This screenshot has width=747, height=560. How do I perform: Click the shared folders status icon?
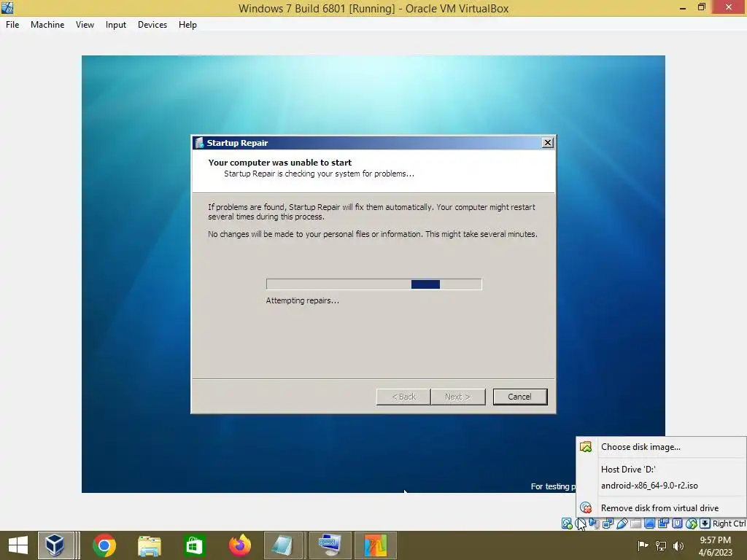(x=635, y=524)
